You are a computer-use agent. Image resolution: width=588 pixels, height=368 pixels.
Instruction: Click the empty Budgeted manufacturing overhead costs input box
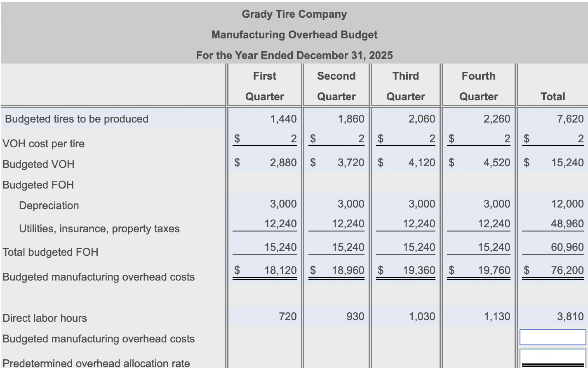click(553, 337)
